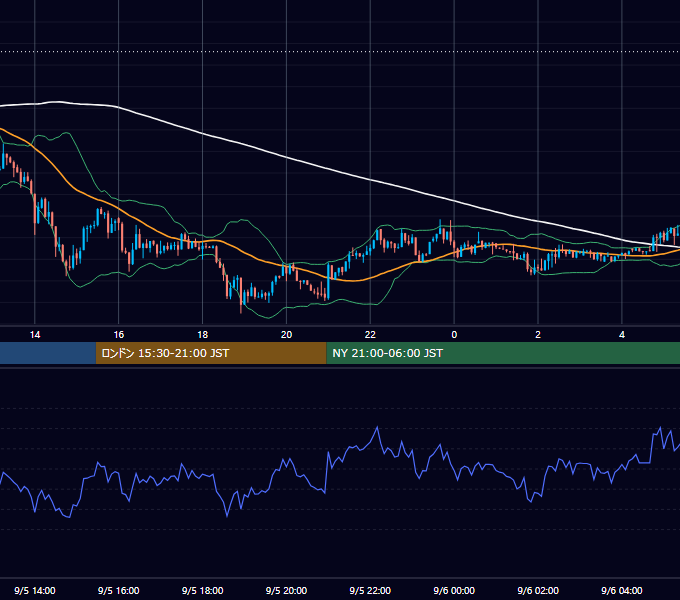This screenshot has height=600, width=680.
Task: Click the 4 hour axis label
Action: [622, 335]
